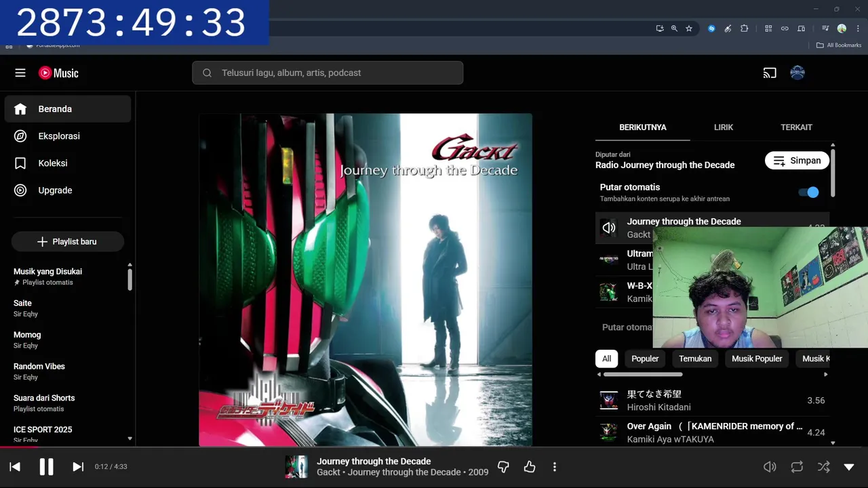Bookmark this page with star icon
868x488 pixels.
689,28
